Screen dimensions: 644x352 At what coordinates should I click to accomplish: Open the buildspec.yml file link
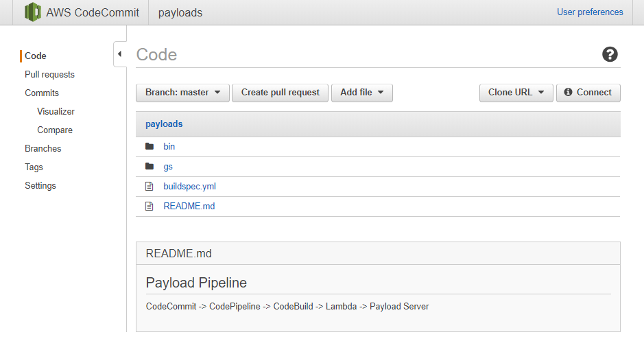(x=190, y=187)
